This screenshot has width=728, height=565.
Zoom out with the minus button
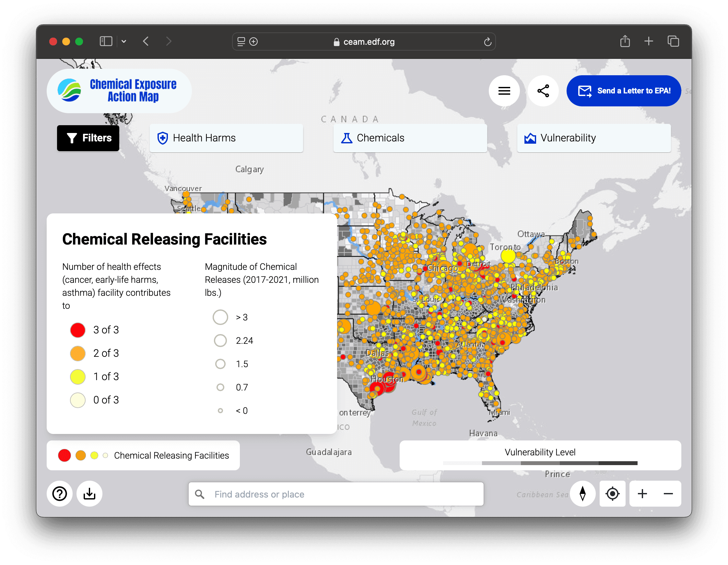tap(668, 494)
